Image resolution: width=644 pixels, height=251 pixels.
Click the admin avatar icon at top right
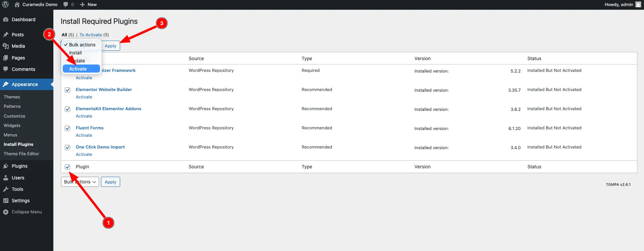click(x=638, y=4)
